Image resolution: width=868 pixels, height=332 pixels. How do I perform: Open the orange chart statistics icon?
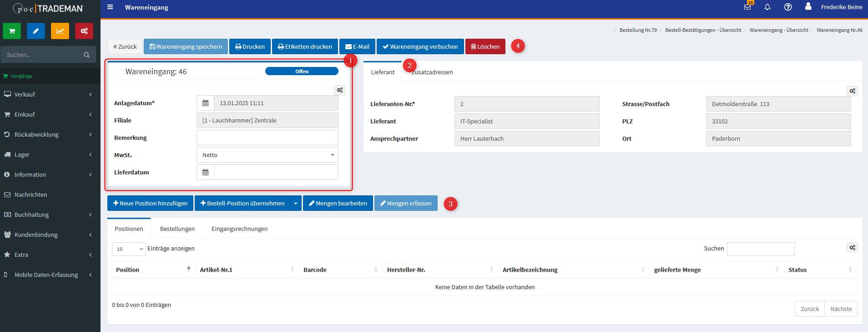60,31
